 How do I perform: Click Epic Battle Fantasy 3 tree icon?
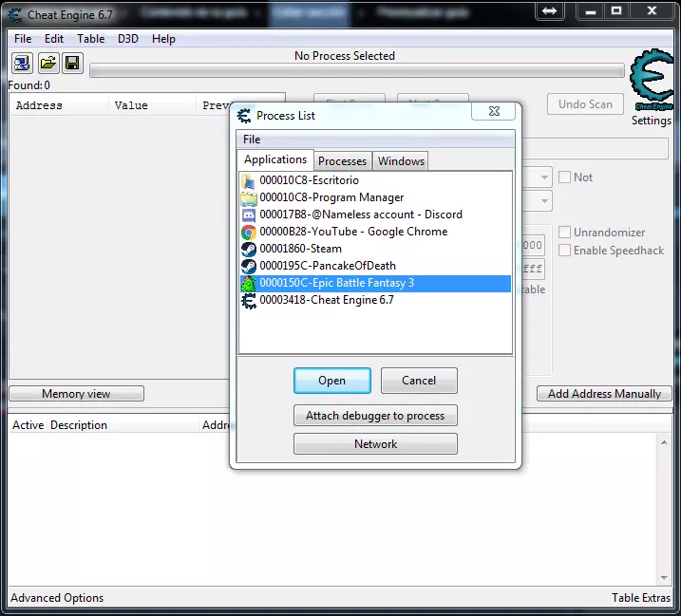point(249,284)
